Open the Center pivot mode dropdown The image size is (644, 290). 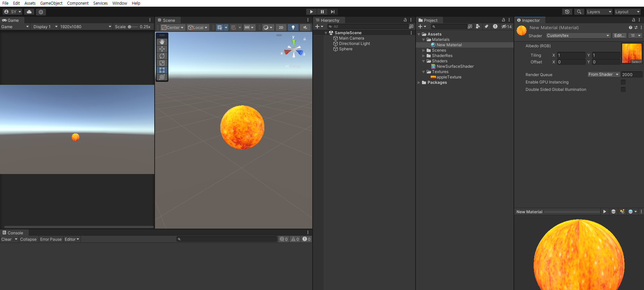click(x=173, y=27)
